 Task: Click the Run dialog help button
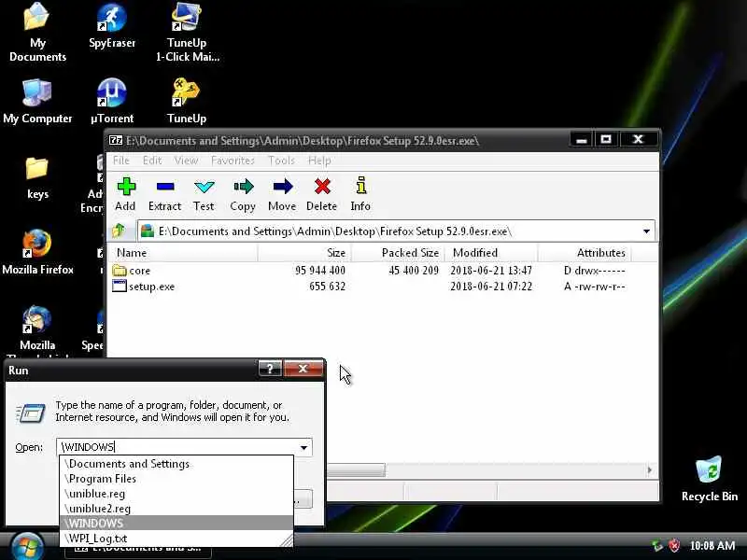(270, 369)
